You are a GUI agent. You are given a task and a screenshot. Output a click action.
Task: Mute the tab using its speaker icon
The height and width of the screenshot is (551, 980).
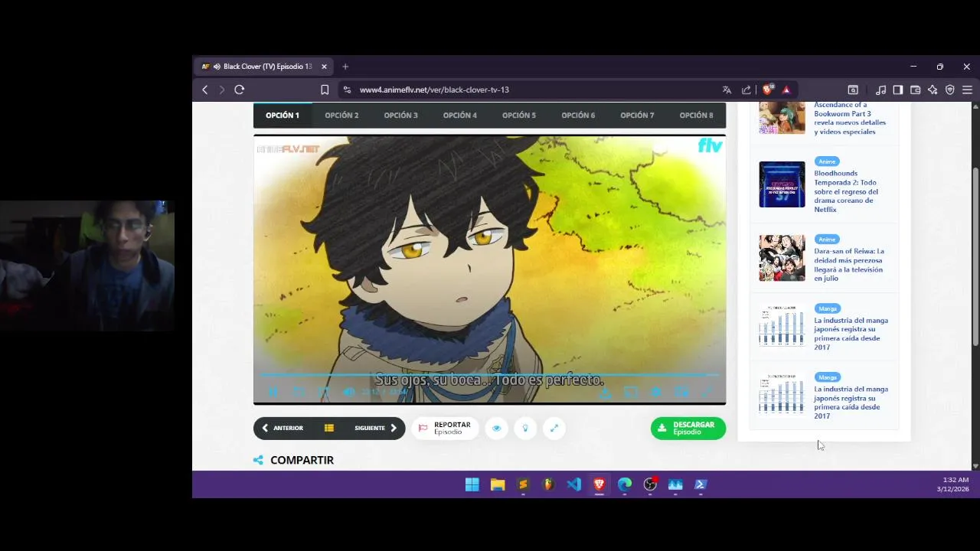tap(217, 67)
